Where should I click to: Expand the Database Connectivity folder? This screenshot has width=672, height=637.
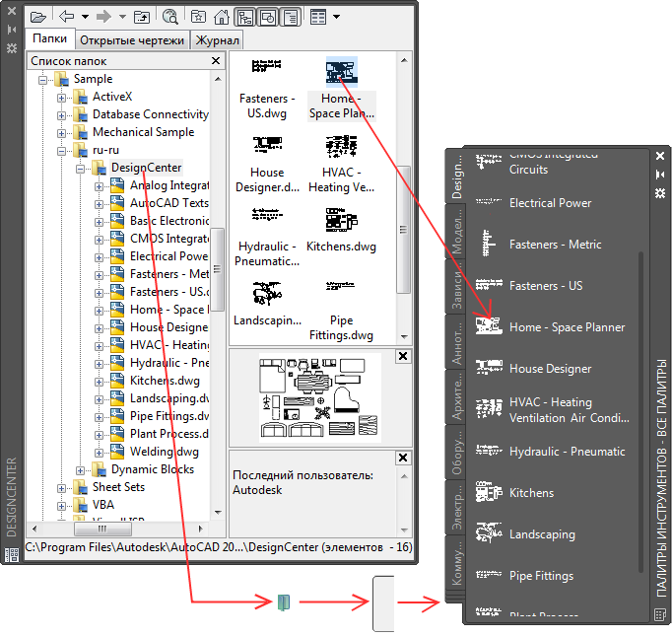coord(61,115)
